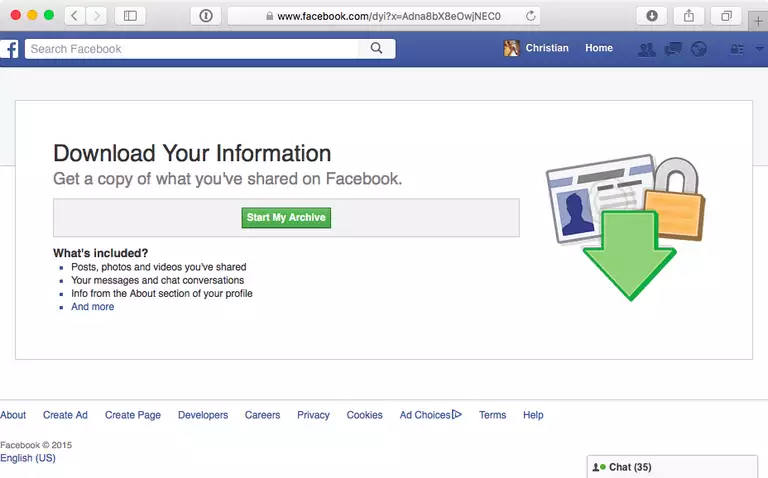Viewport: 768px width, 478px height.
Task: Click into the Search Facebook field
Action: tap(192, 49)
